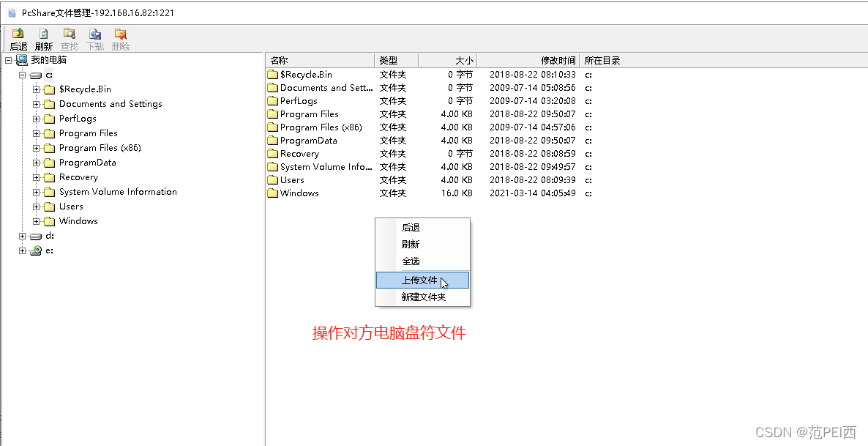
Task: Expand the Users node in the sidebar
Action: [x=37, y=206]
